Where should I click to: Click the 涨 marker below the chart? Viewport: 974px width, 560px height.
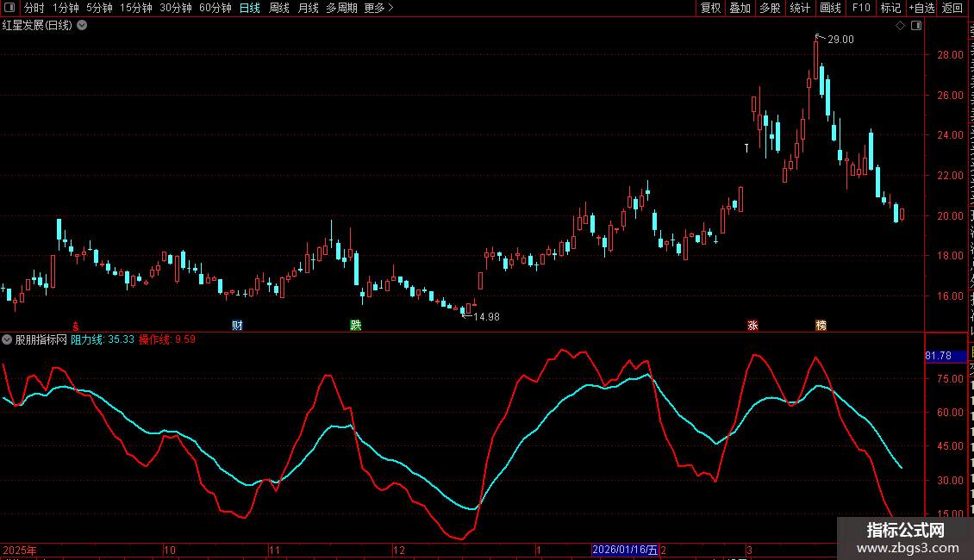pyautogui.click(x=752, y=326)
